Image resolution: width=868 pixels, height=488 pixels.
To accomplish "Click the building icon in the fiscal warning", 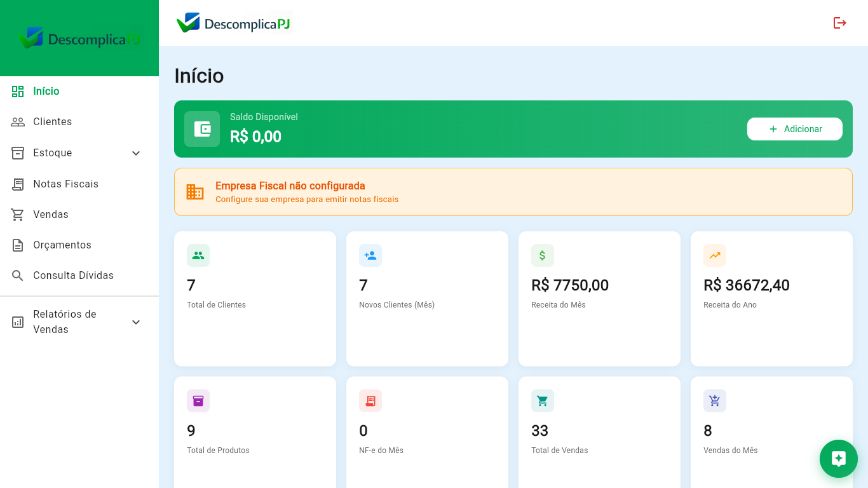I will 195,192.
